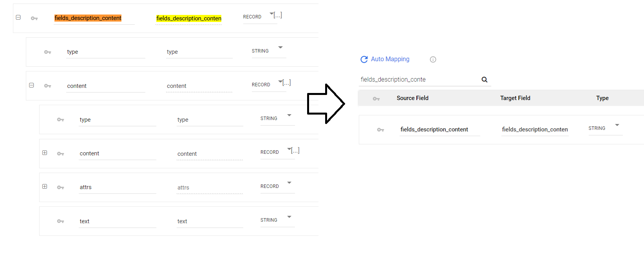
Task: Click key icon next to attrs row
Action: pos(60,188)
